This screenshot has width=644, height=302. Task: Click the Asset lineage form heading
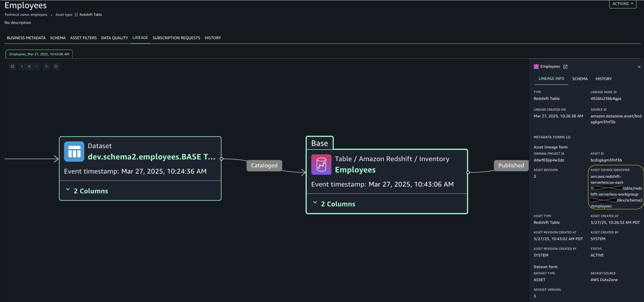click(x=551, y=147)
